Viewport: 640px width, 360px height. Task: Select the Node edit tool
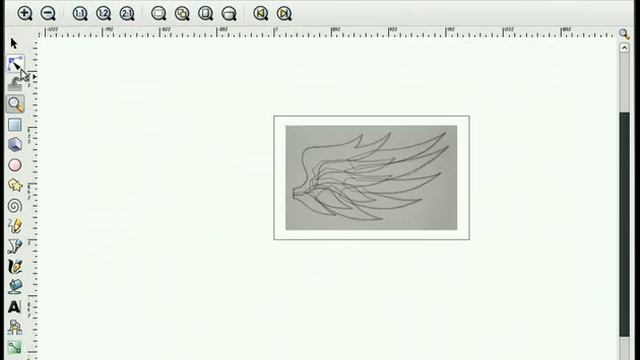pos(15,64)
